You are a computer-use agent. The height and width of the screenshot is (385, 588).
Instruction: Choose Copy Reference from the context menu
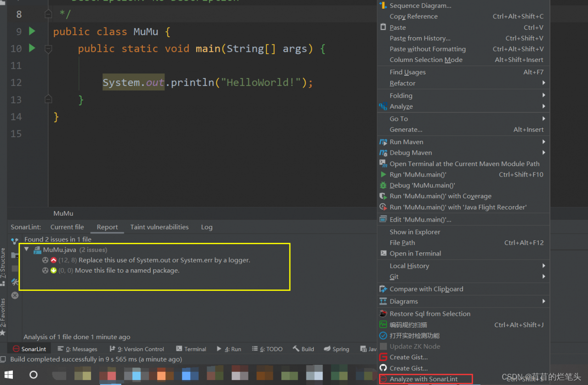464,17
